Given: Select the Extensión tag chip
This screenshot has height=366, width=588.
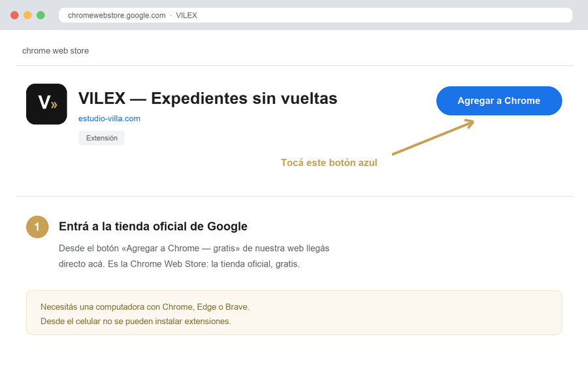Looking at the screenshot, I should click(x=101, y=138).
